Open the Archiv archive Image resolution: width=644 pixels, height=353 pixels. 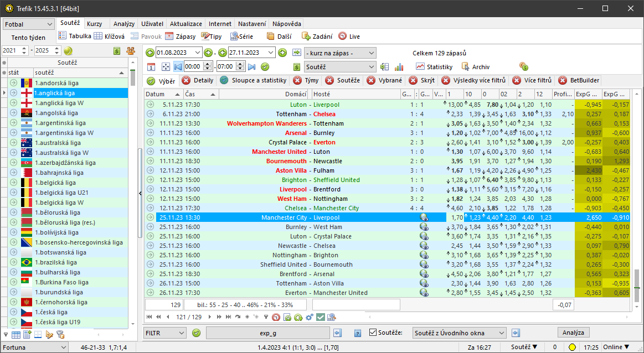(x=476, y=67)
